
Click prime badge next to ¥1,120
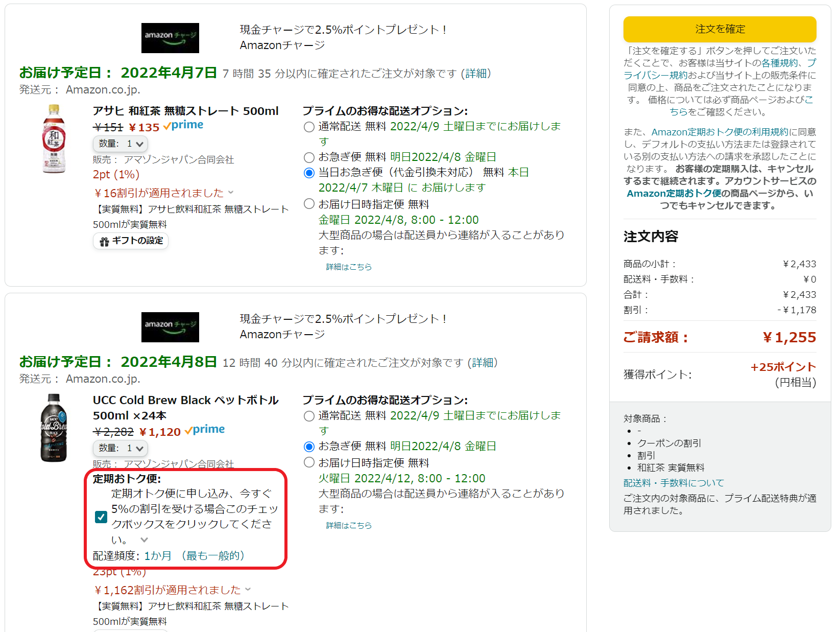pos(205,430)
